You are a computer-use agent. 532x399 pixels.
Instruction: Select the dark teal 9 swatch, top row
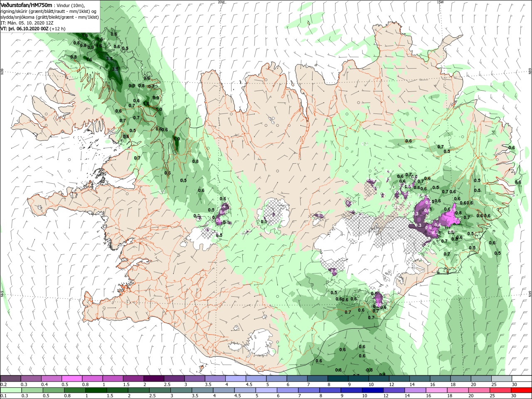[358, 379]
